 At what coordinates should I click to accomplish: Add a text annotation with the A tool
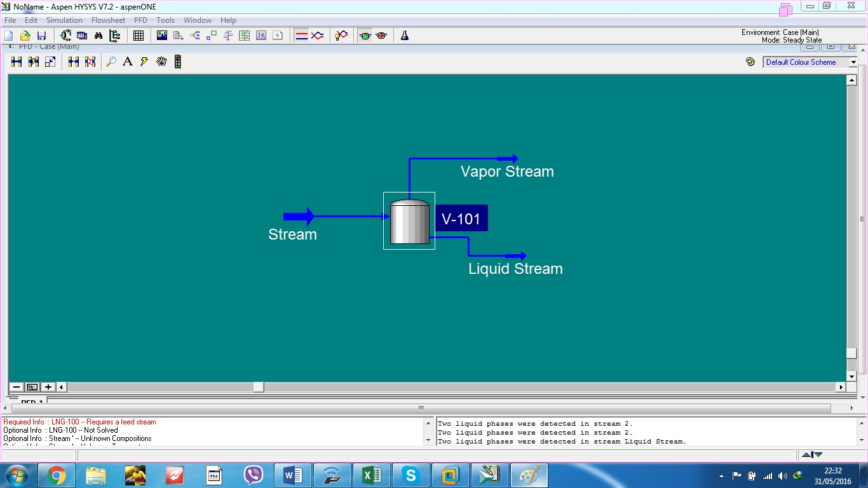[128, 62]
